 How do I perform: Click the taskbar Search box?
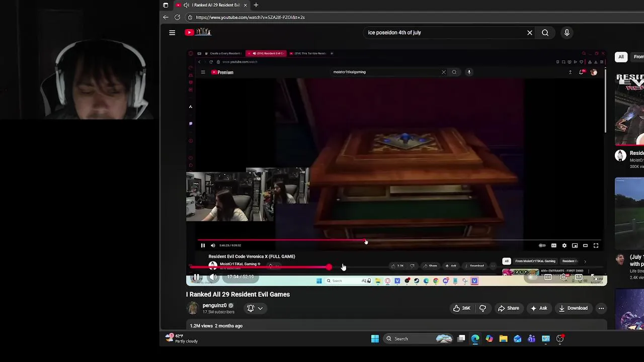(x=419, y=339)
